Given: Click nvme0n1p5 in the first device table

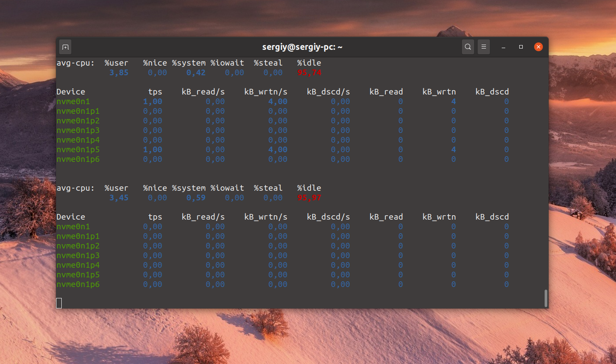Looking at the screenshot, I should pyautogui.click(x=78, y=150).
